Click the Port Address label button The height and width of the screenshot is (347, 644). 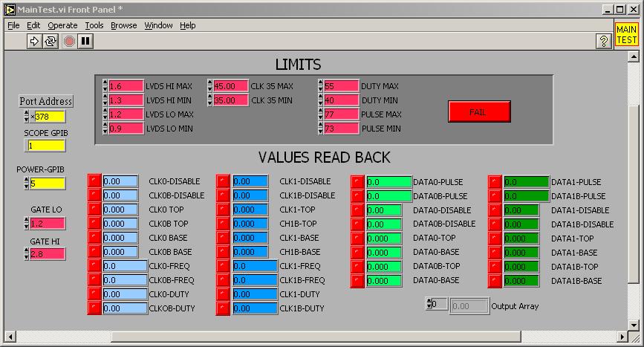(46, 101)
